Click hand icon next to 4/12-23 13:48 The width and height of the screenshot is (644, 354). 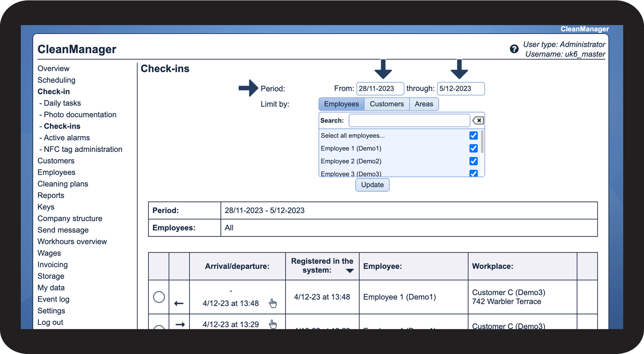273,303
